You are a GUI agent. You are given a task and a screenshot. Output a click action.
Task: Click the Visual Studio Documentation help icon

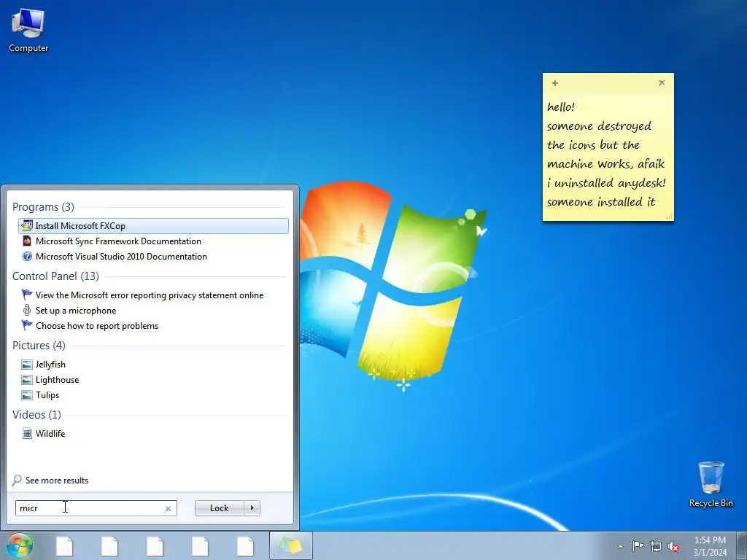27,256
